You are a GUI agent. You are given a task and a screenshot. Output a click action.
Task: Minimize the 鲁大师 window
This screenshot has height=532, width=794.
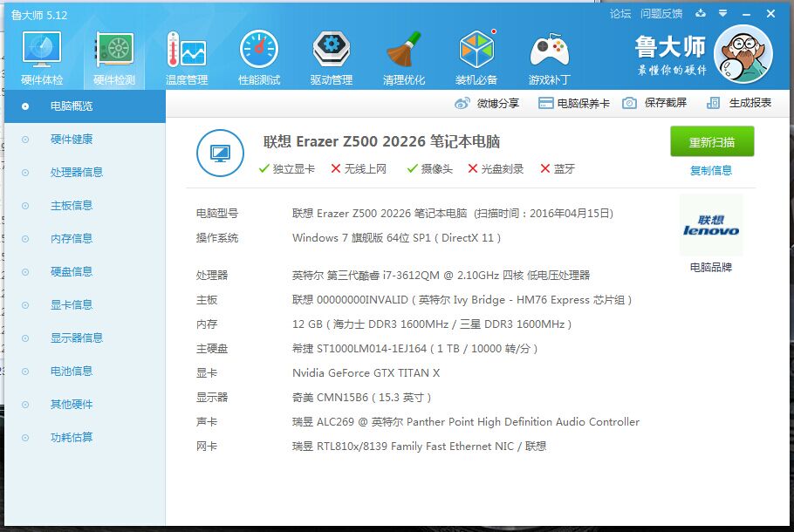(746, 14)
